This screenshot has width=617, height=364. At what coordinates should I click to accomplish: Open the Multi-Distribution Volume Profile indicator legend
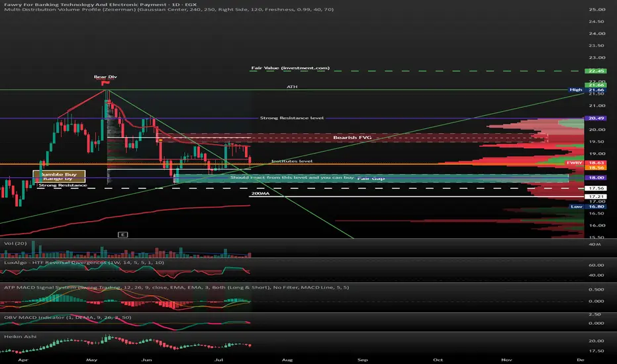169,9
